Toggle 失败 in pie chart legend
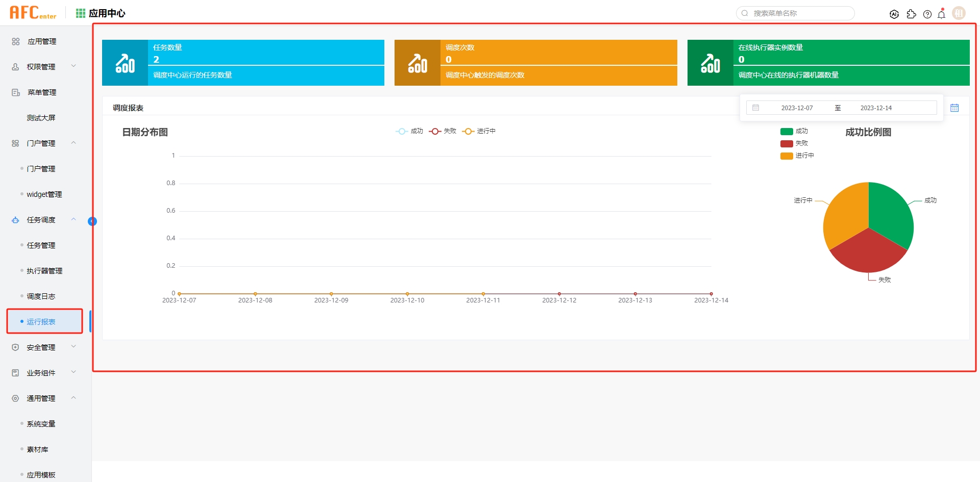Viewport: 980px width, 482px height. coord(794,143)
